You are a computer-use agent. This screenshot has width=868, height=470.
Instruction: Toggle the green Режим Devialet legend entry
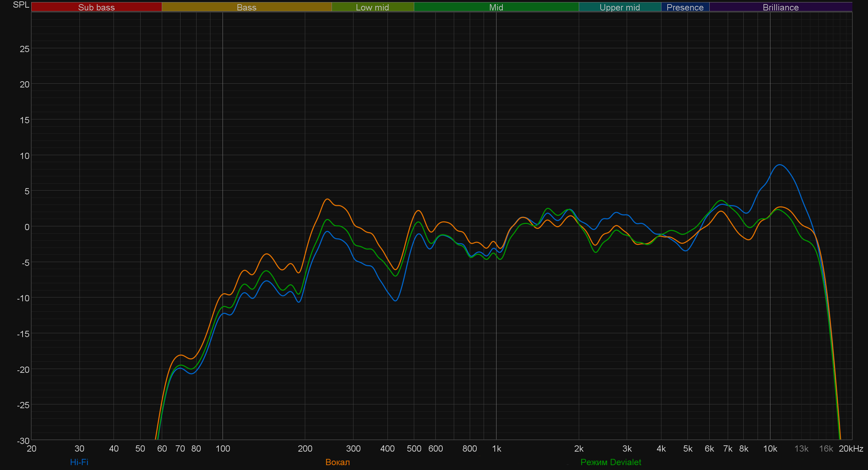click(611, 462)
